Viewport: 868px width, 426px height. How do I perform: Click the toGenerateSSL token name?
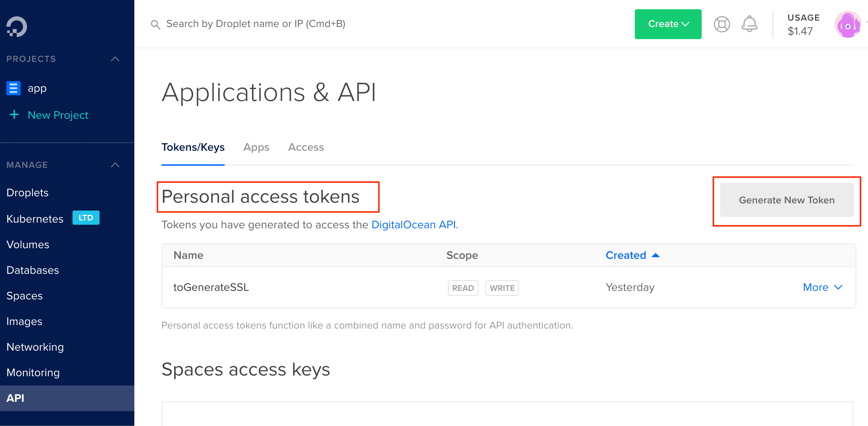(211, 287)
